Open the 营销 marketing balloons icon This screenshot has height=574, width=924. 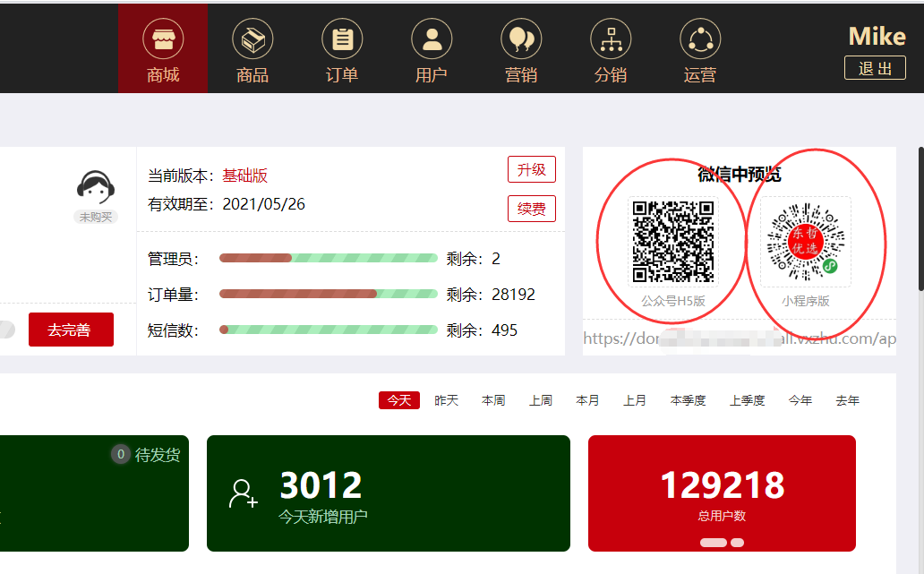click(x=521, y=39)
